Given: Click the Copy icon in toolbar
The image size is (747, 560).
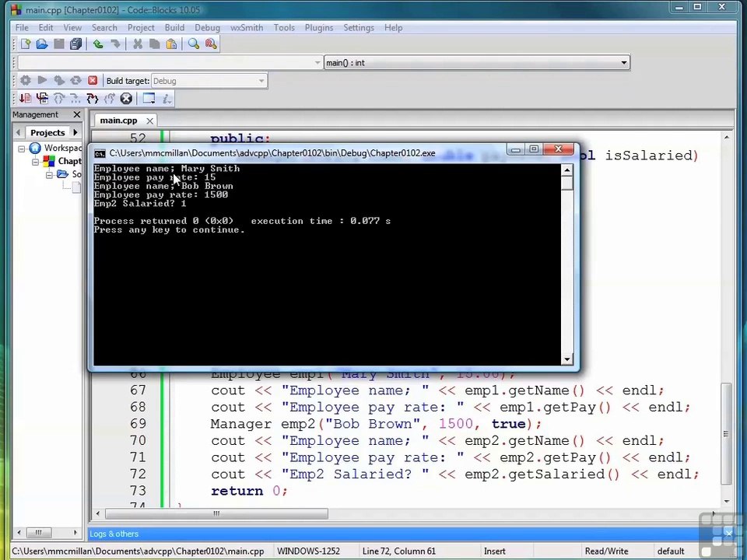Looking at the screenshot, I should (x=154, y=44).
